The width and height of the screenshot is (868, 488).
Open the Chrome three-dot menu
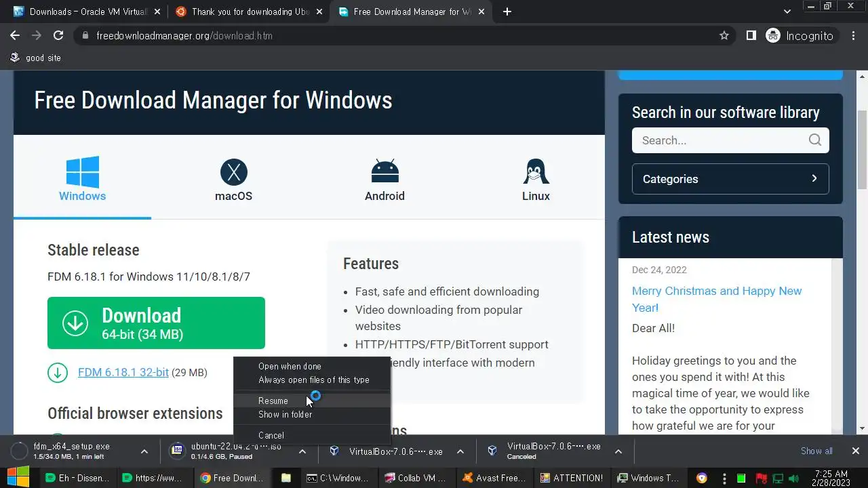pos(854,35)
